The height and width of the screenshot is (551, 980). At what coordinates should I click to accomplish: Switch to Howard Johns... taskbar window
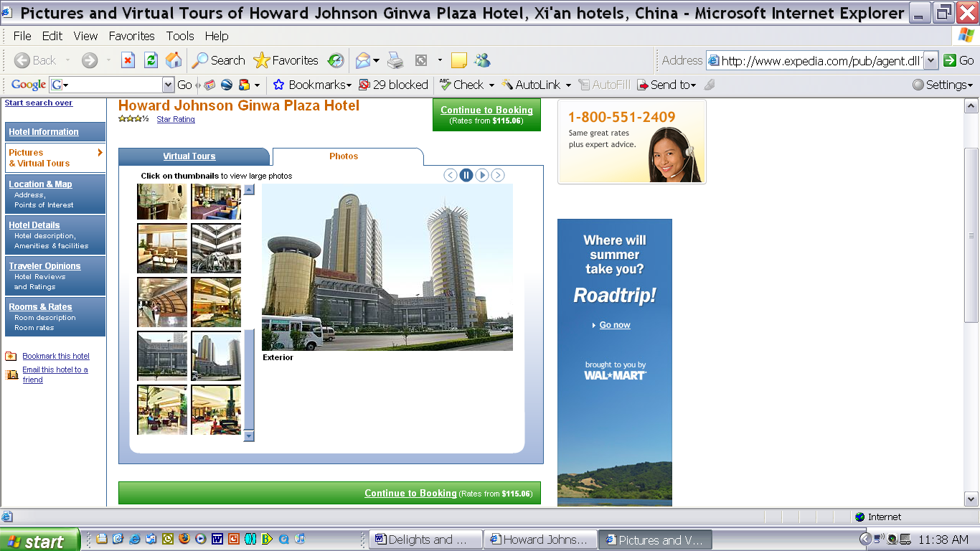(x=541, y=540)
